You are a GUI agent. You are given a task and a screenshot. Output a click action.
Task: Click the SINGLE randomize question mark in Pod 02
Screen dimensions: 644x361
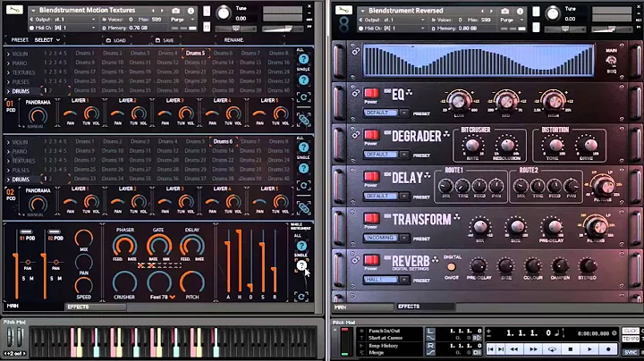303,168
